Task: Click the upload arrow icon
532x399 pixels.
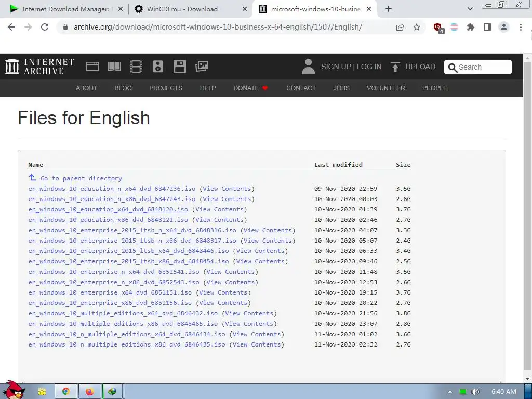Action: [x=395, y=66]
